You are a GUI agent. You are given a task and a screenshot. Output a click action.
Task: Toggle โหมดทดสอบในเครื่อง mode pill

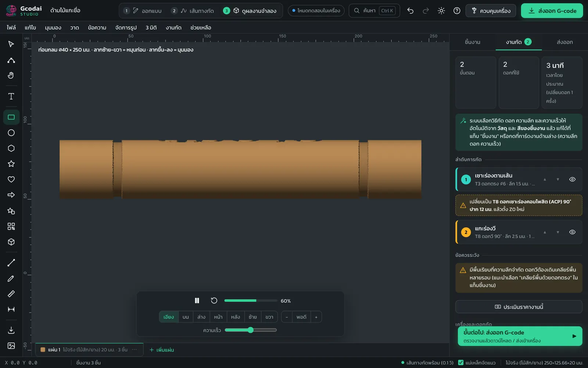(316, 11)
